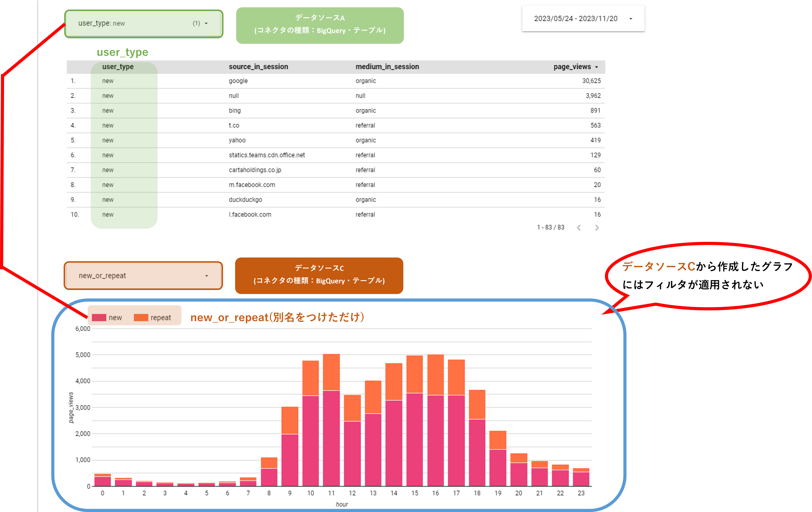Image resolution: width=812 pixels, height=512 pixels.
Task: Go to the next table page arrow
Action: click(x=597, y=228)
